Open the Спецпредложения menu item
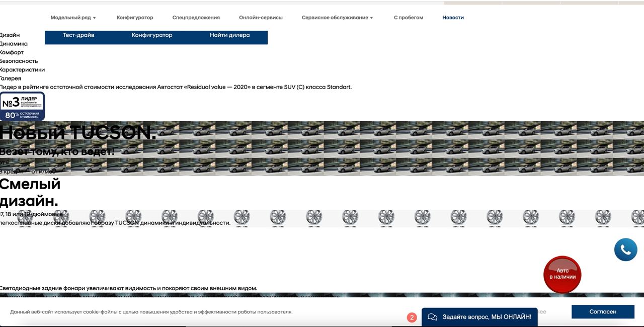This screenshot has height=327, width=644. click(196, 18)
